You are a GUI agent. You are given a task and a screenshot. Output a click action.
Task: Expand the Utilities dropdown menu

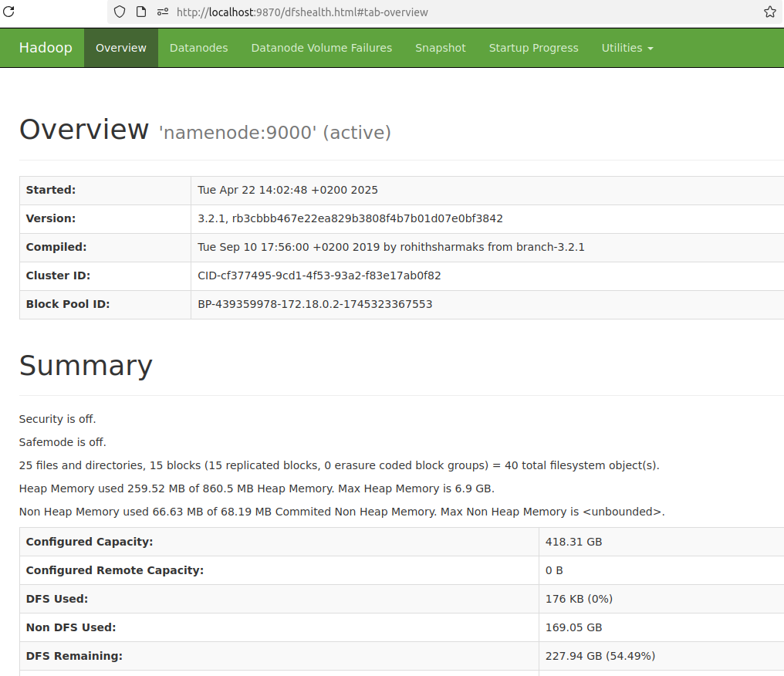pos(627,48)
